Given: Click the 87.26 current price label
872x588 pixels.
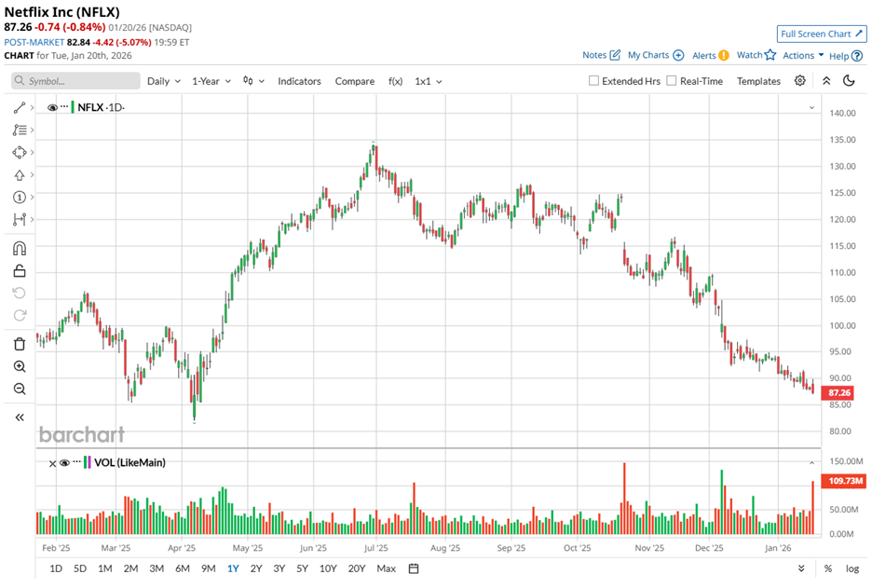Looking at the screenshot, I should [839, 392].
